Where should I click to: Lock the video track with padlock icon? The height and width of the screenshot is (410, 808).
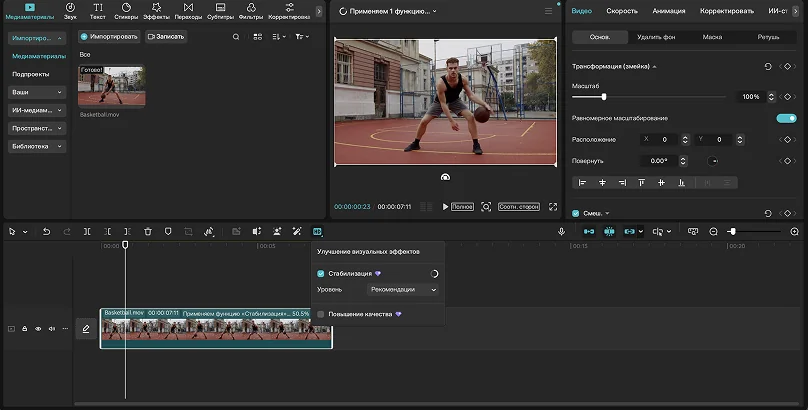[x=24, y=329]
